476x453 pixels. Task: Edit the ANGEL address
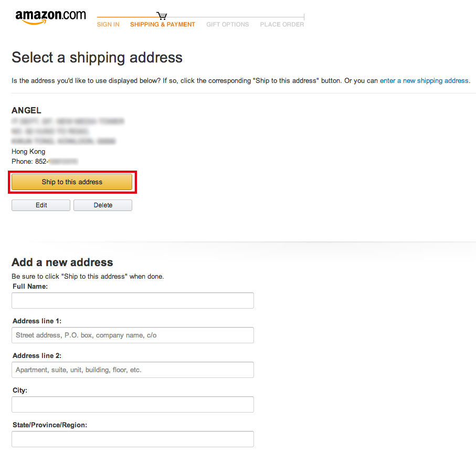point(40,205)
